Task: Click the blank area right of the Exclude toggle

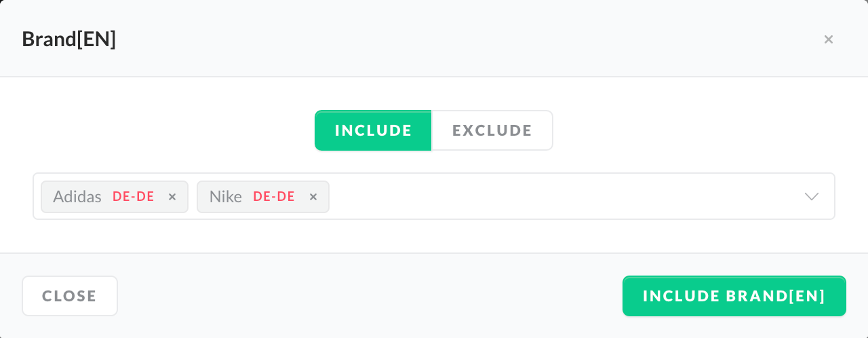Action: [692, 130]
